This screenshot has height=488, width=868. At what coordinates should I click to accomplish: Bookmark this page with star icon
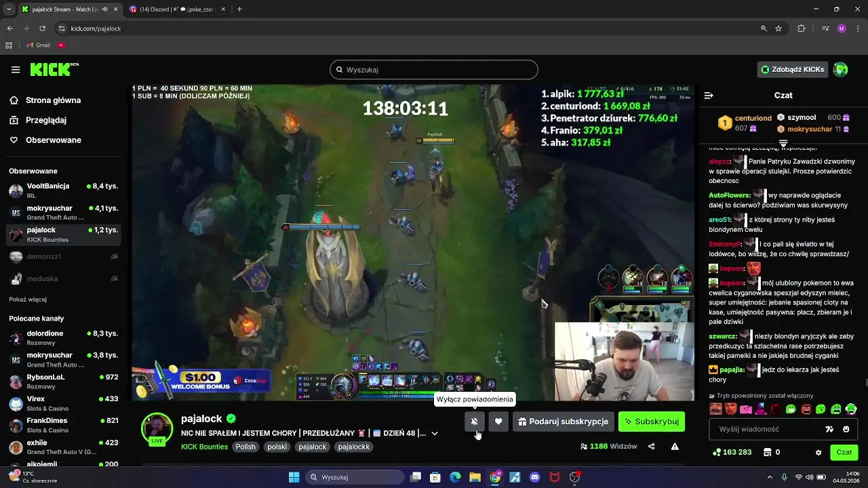pos(778,28)
